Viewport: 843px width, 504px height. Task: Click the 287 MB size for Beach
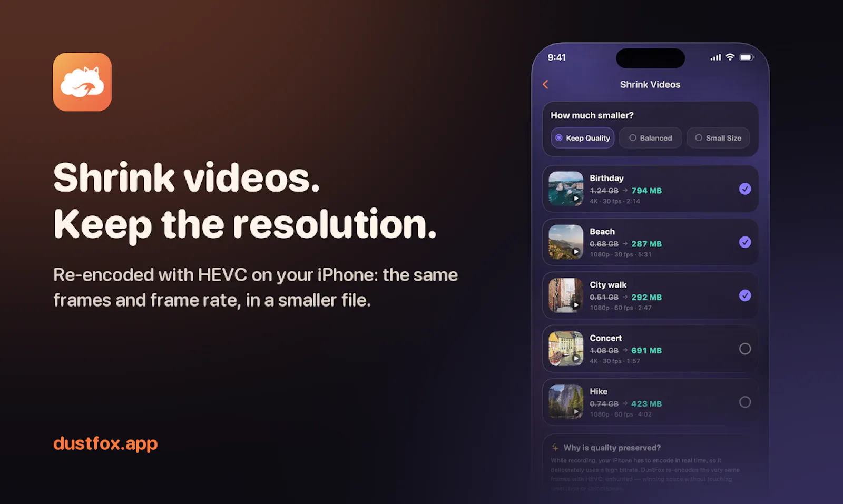pos(646,244)
